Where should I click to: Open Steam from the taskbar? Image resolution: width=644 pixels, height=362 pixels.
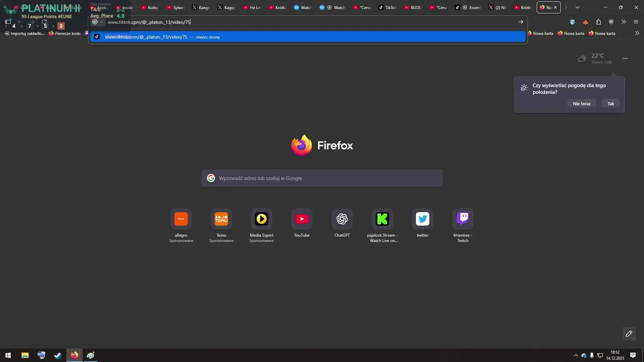coord(58,355)
